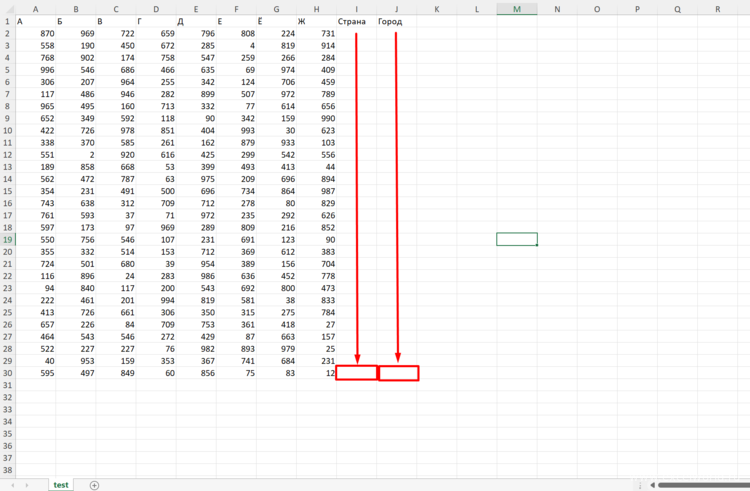The image size is (750, 491).
Task: Click cell E14 with value 975
Action: [196, 179]
